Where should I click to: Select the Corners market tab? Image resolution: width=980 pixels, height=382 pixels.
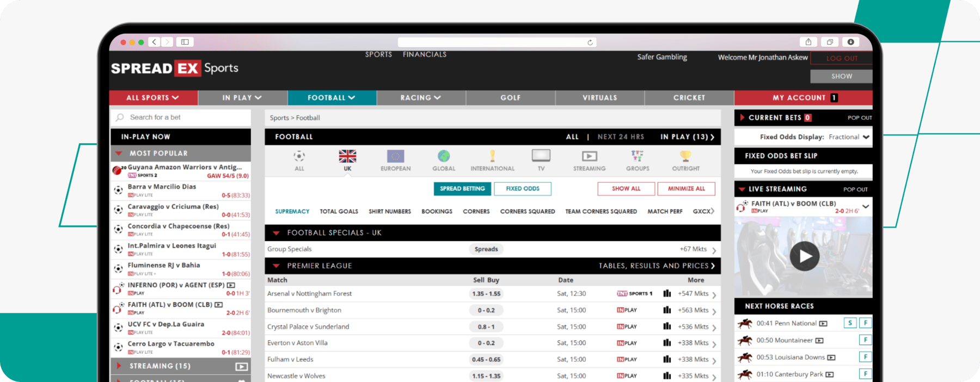[476, 212]
